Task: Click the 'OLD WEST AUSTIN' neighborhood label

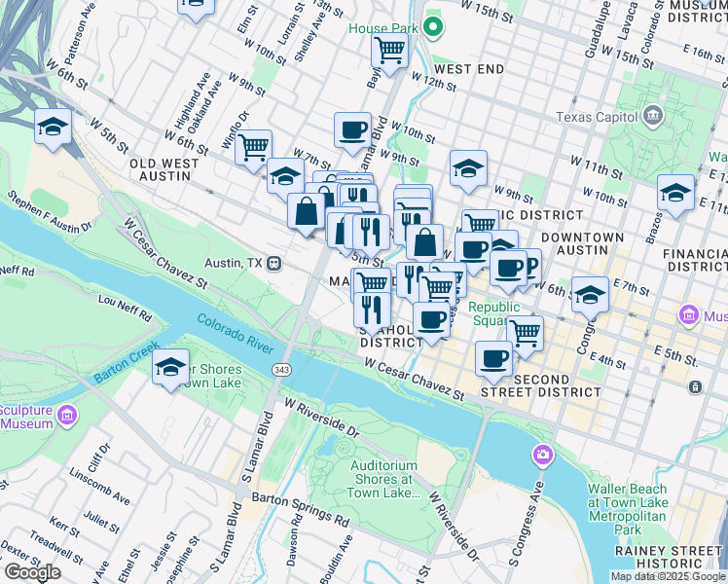Action: coord(164,170)
